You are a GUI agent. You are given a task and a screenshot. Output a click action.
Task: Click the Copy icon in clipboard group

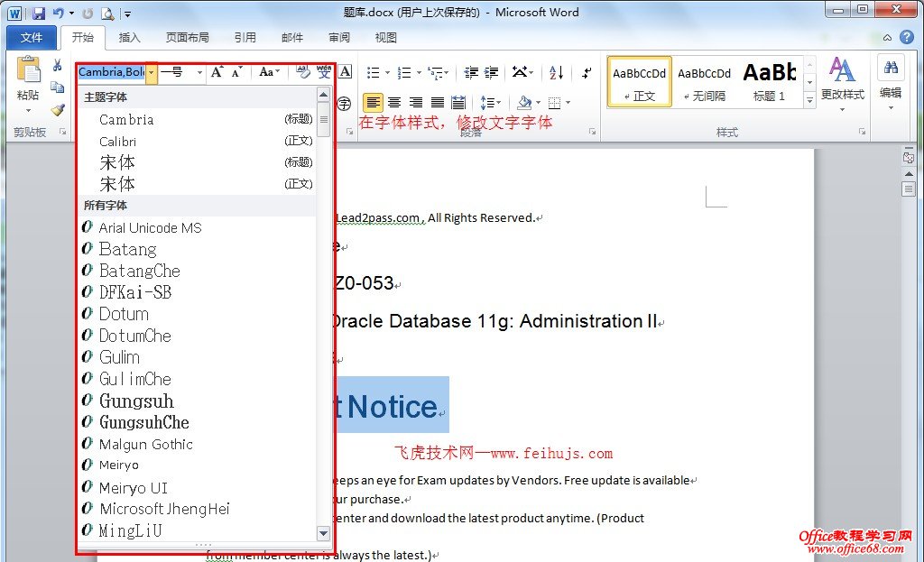click(57, 88)
